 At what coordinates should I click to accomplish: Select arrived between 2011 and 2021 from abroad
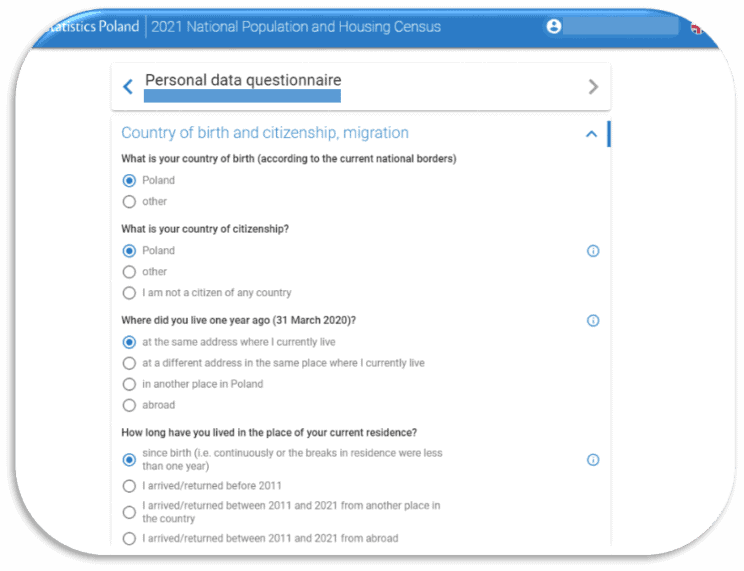tap(129, 539)
